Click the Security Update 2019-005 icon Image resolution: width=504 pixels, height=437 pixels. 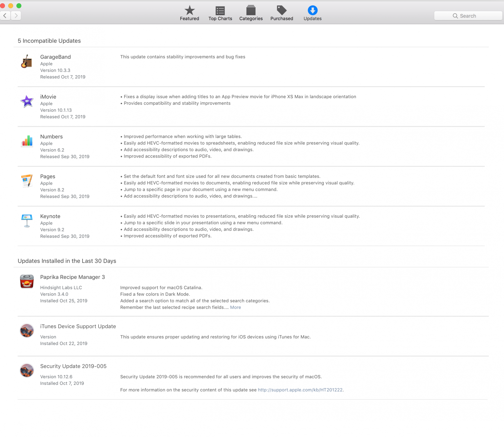click(27, 370)
